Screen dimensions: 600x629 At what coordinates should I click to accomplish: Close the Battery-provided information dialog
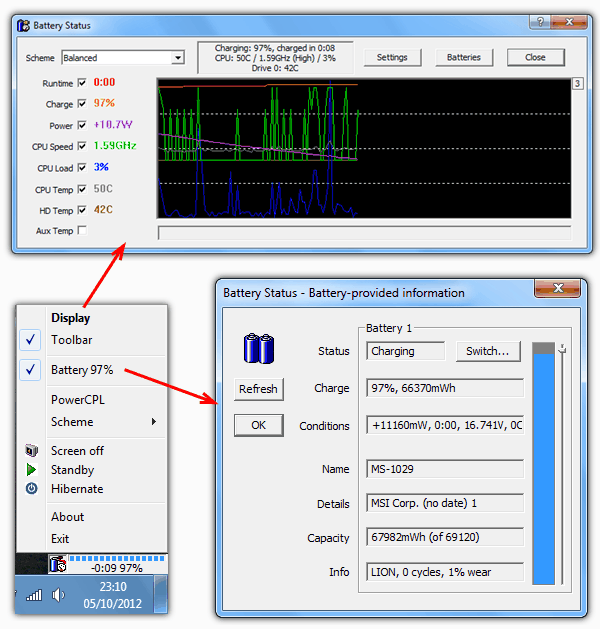(x=558, y=288)
